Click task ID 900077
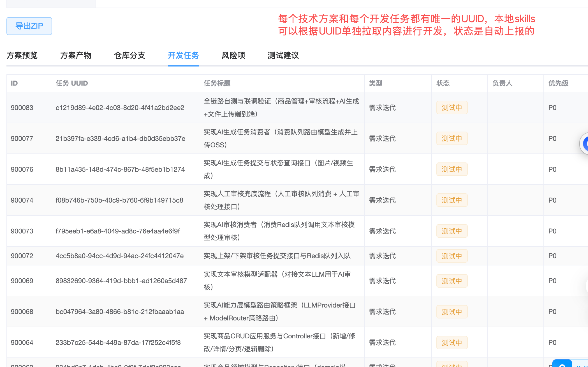Image resolution: width=588 pixels, height=367 pixels. click(x=22, y=139)
